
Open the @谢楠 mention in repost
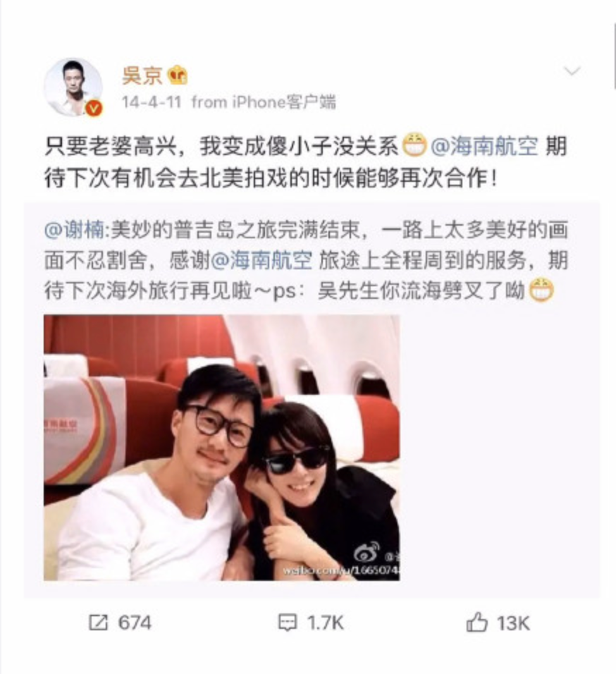tap(74, 230)
